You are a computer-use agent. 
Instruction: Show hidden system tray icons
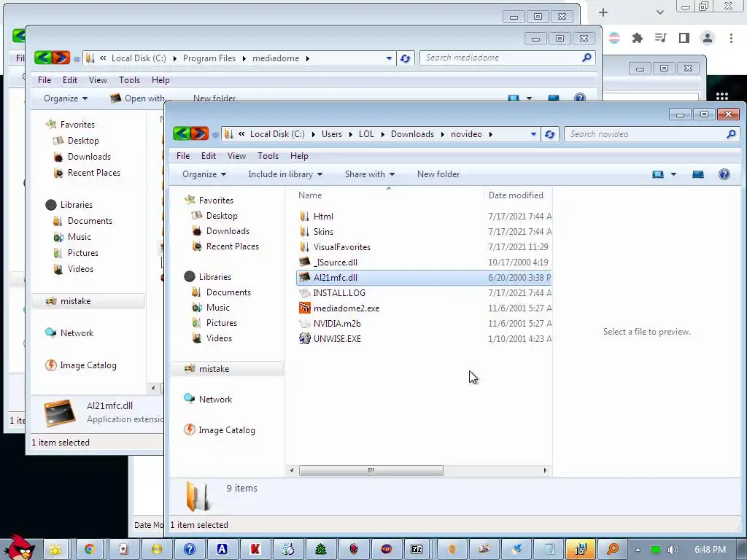(638, 550)
